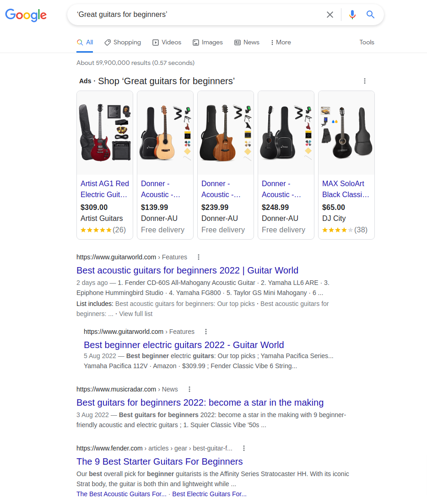Open the More search categories menu

[280, 42]
